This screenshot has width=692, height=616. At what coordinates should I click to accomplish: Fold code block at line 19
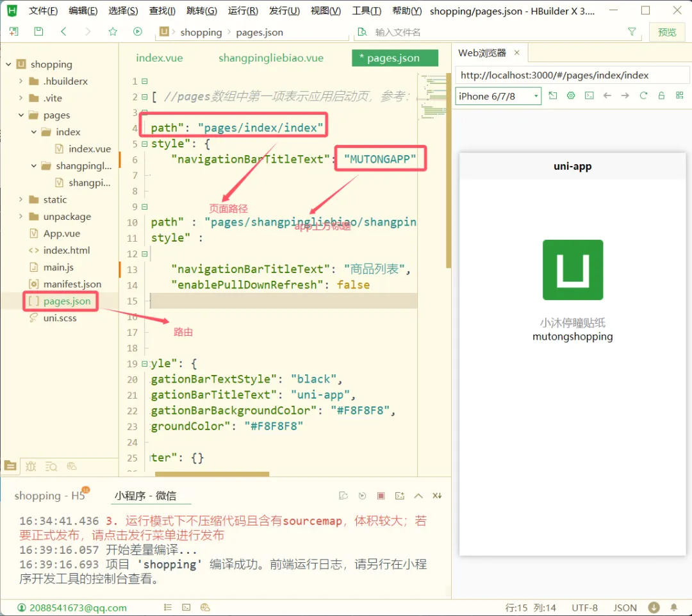(144, 364)
